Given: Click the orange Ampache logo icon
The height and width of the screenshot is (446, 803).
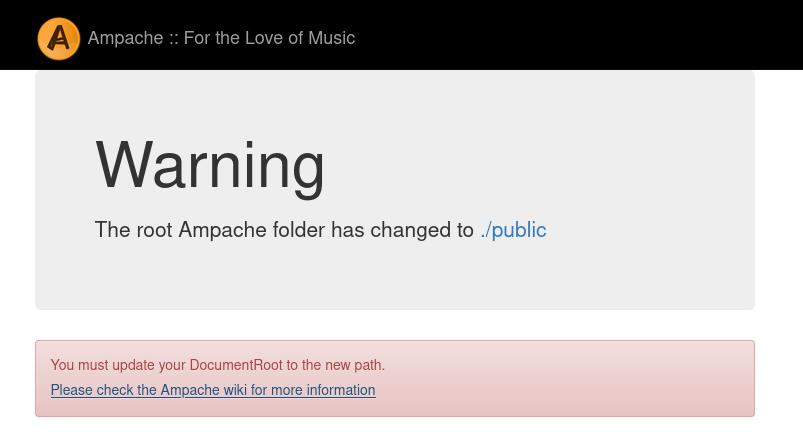Looking at the screenshot, I should 59,39.
